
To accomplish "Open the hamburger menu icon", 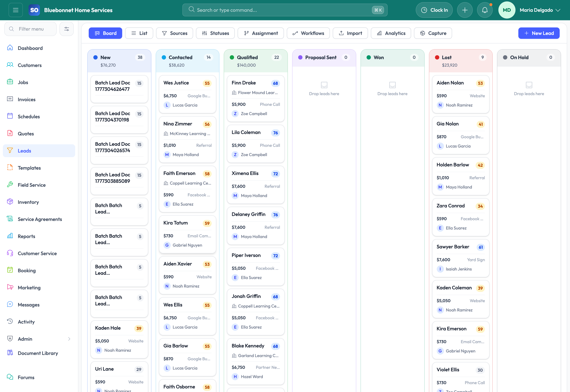I will coord(16,10).
